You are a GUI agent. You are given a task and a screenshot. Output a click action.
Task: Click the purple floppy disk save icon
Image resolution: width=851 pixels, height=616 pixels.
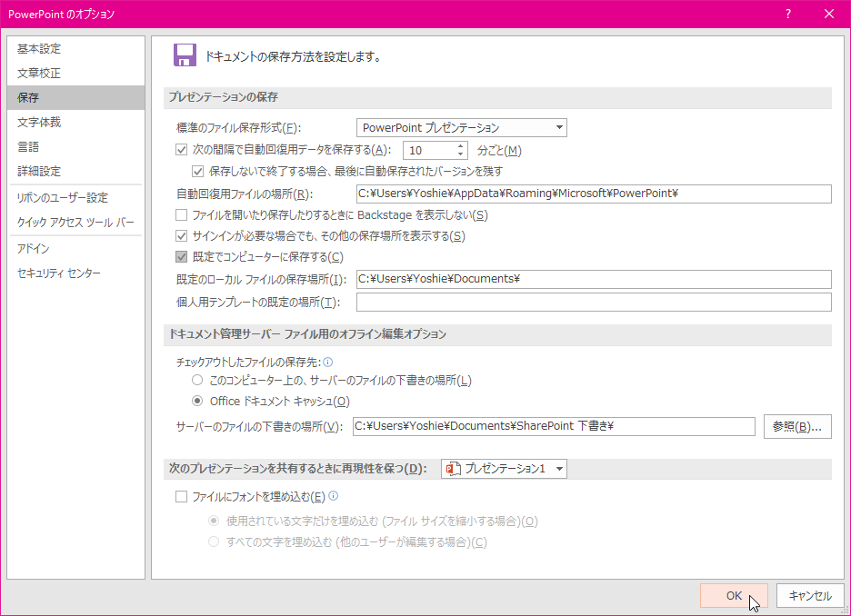tap(185, 55)
